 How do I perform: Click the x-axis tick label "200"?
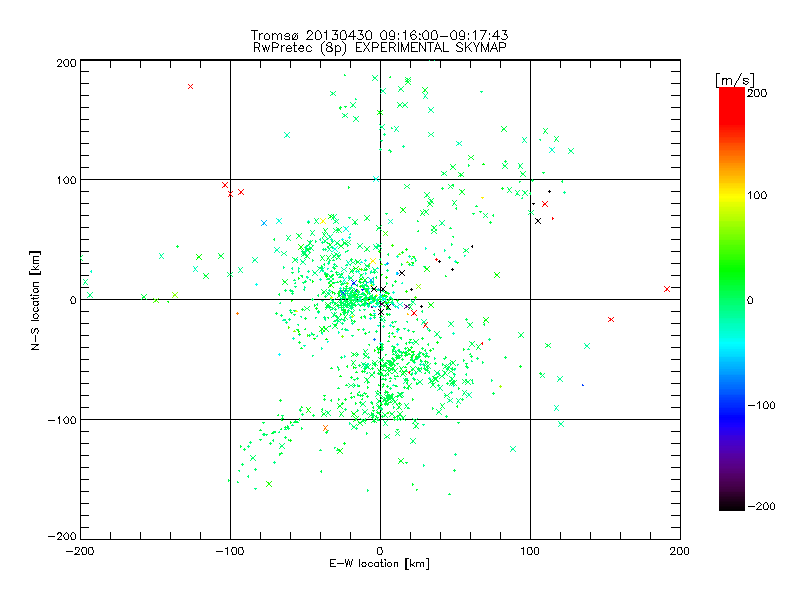coord(679,551)
